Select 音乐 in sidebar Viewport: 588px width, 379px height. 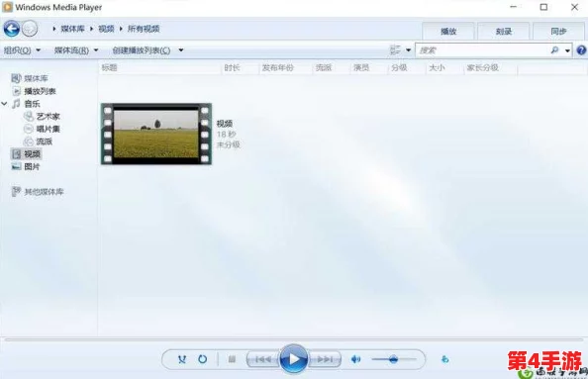coord(32,104)
